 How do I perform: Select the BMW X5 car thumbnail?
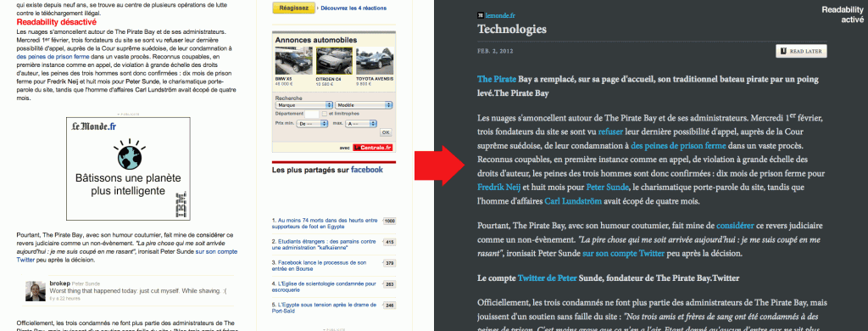(x=293, y=60)
